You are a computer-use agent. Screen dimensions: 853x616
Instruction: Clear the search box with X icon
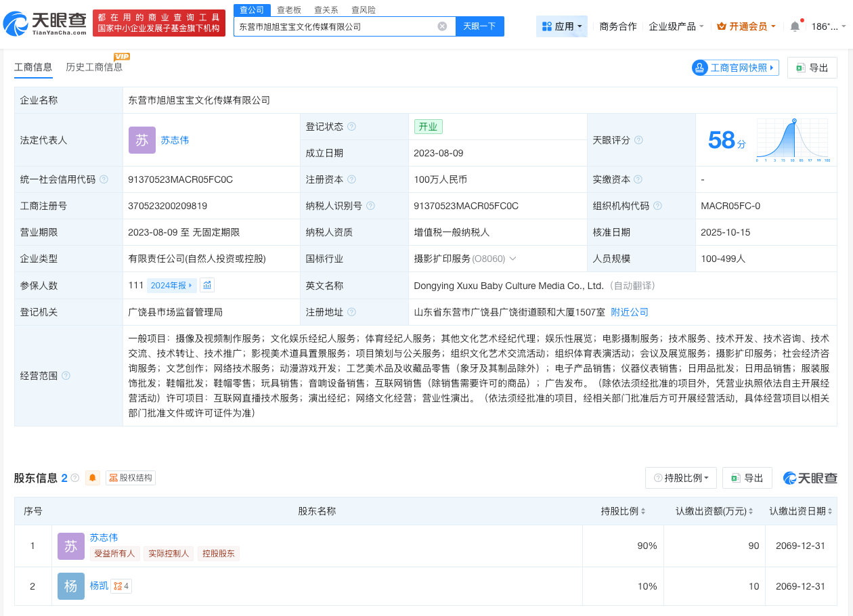click(442, 26)
